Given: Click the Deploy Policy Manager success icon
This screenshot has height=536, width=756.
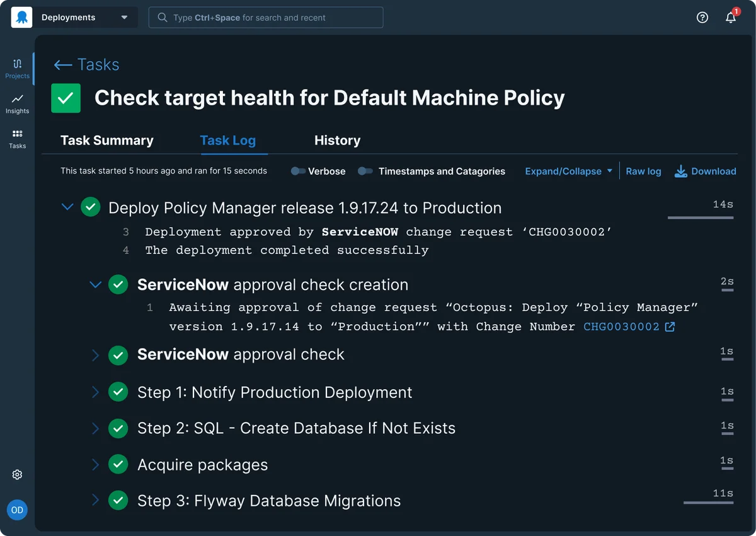Looking at the screenshot, I should click(91, 207).
